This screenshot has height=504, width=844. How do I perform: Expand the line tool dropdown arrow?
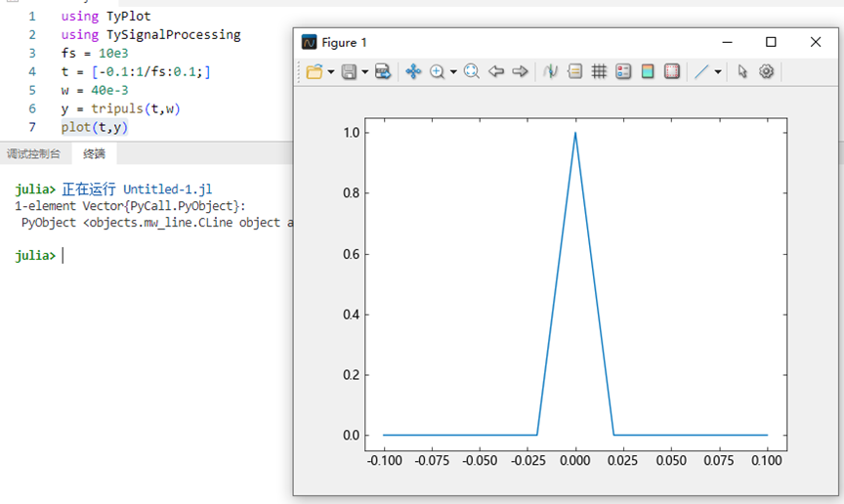(x=718, y=71)
